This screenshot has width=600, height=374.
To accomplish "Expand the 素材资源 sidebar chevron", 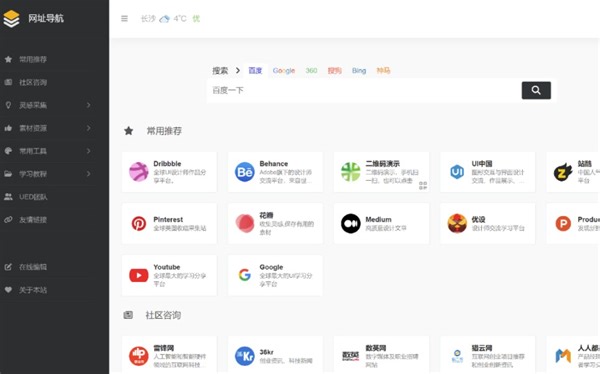I will [88, 128].
